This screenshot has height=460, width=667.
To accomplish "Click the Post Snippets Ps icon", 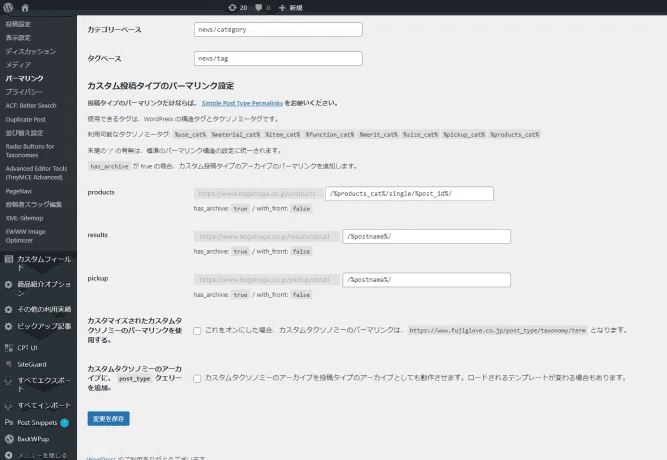I will pos(9,422).
